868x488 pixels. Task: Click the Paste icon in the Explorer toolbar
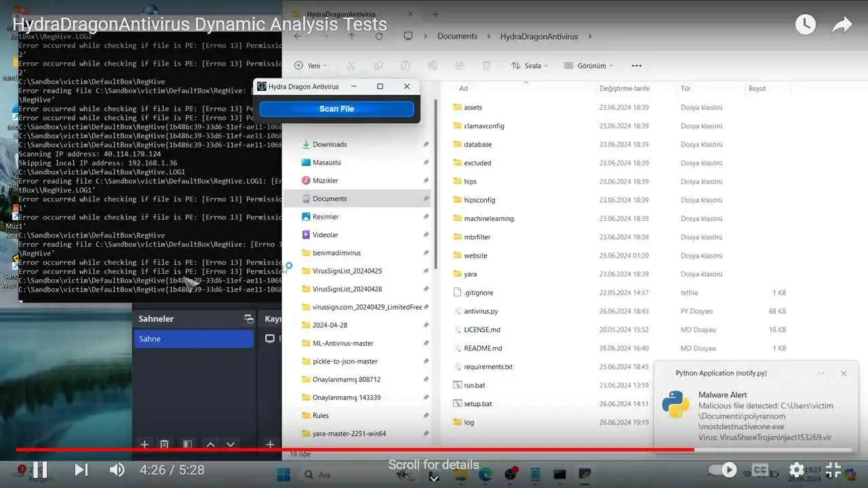pos(405,66)
